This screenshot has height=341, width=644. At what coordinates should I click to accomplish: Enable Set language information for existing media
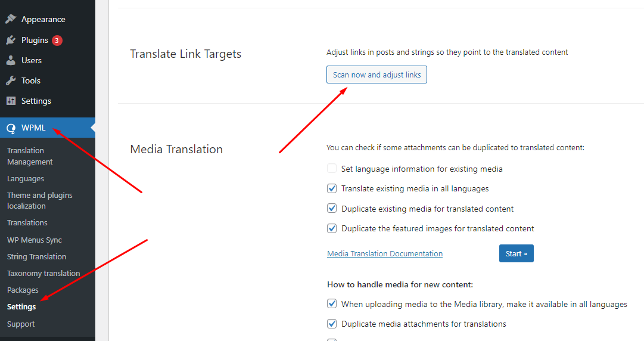click(332, 169)
